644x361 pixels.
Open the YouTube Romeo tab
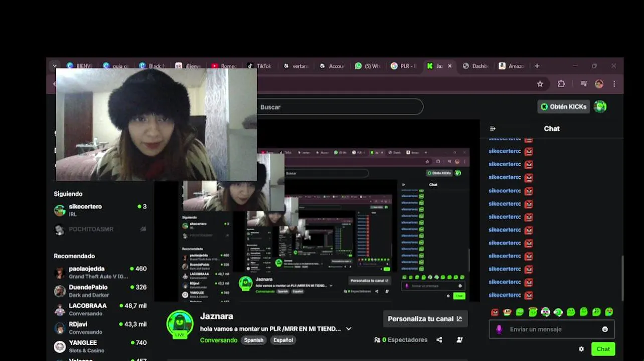pos(223,66)
